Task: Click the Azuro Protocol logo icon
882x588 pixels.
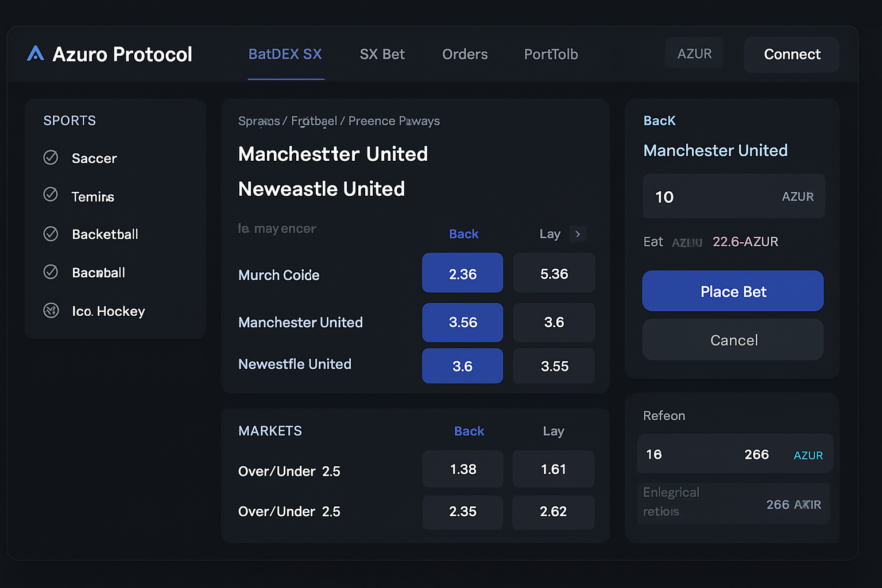Action: [x=36, y=54]
